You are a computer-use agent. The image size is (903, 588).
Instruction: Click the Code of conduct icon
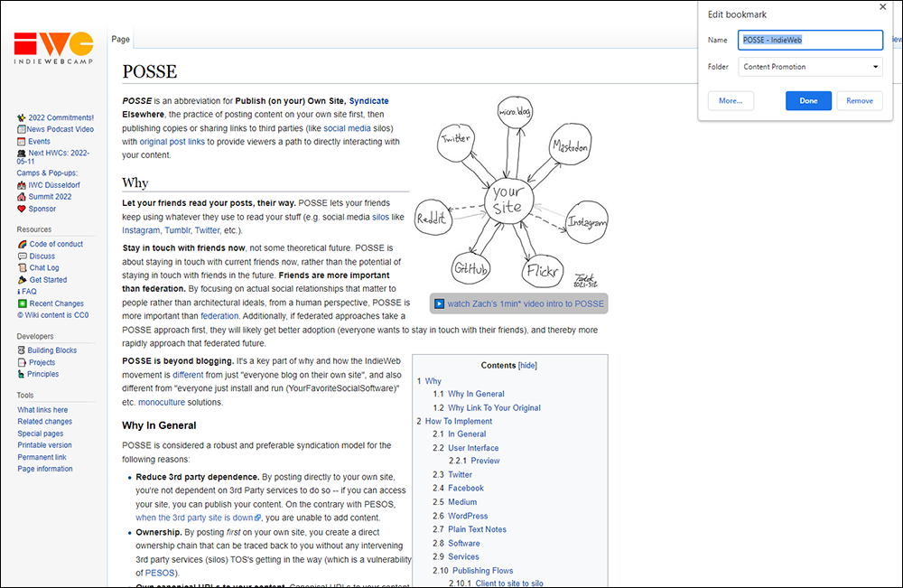point(22,244)
